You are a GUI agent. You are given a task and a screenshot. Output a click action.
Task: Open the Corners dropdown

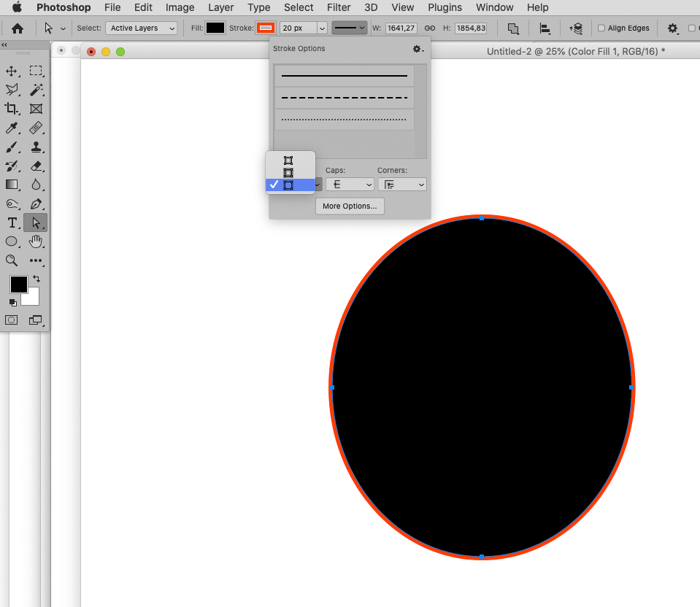[x=402, y=185]
